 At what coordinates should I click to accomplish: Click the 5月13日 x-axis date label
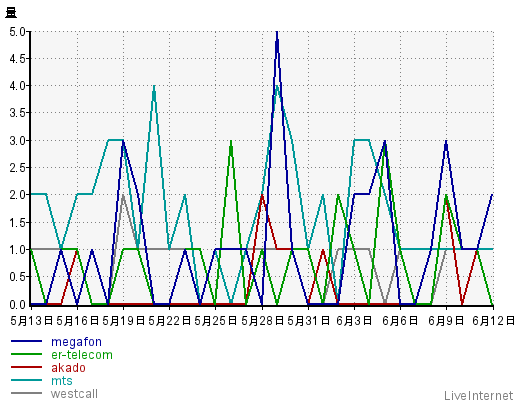point(31,321)
